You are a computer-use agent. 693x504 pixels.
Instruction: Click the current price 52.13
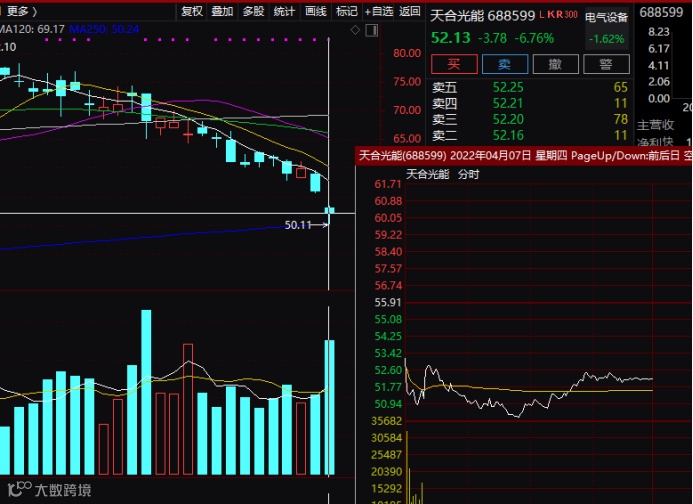[451, 38]
